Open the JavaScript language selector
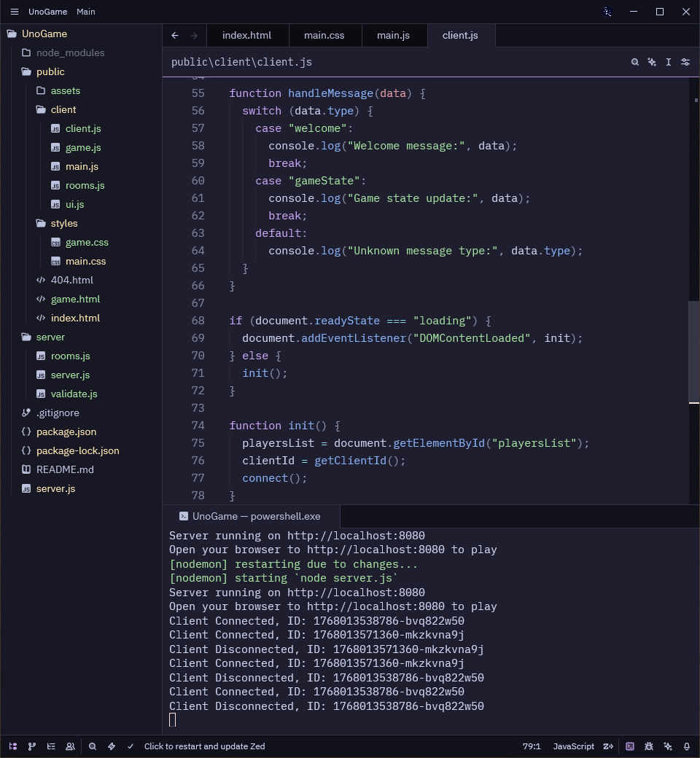The image size is (700, 758). tap(573, 746)
